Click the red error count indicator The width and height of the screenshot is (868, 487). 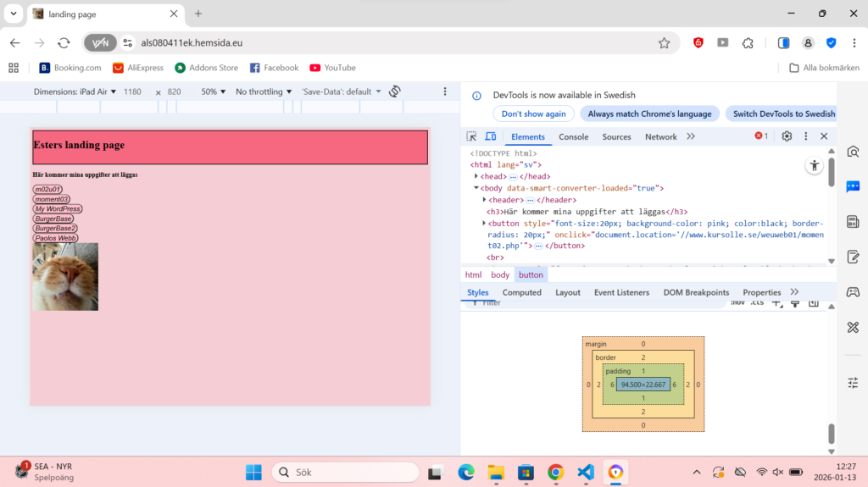(761, 136)
